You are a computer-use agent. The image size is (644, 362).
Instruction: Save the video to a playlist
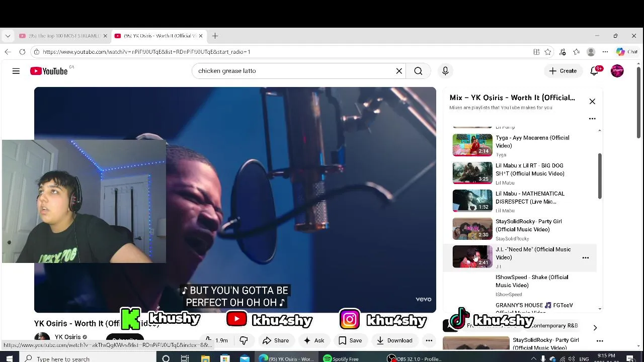(350, 340)
